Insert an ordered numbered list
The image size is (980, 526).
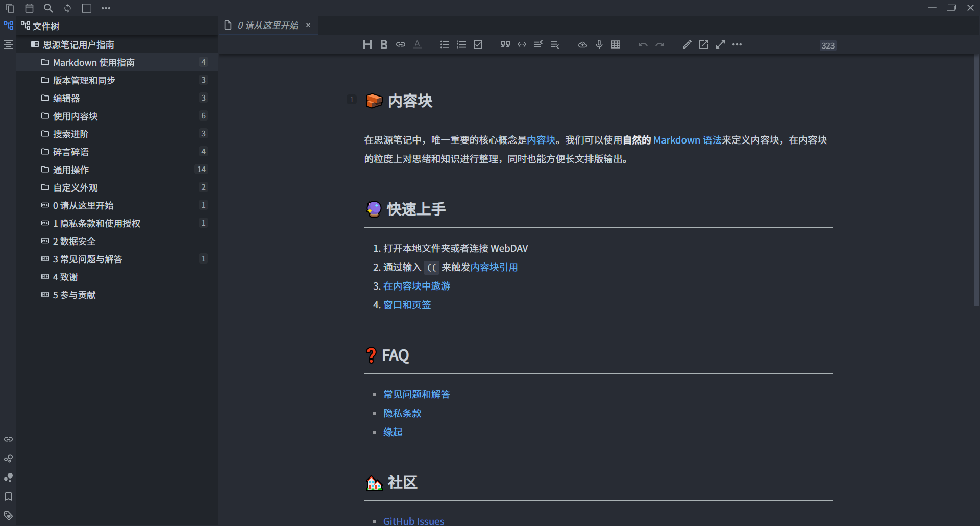click(x=461, y=44)
